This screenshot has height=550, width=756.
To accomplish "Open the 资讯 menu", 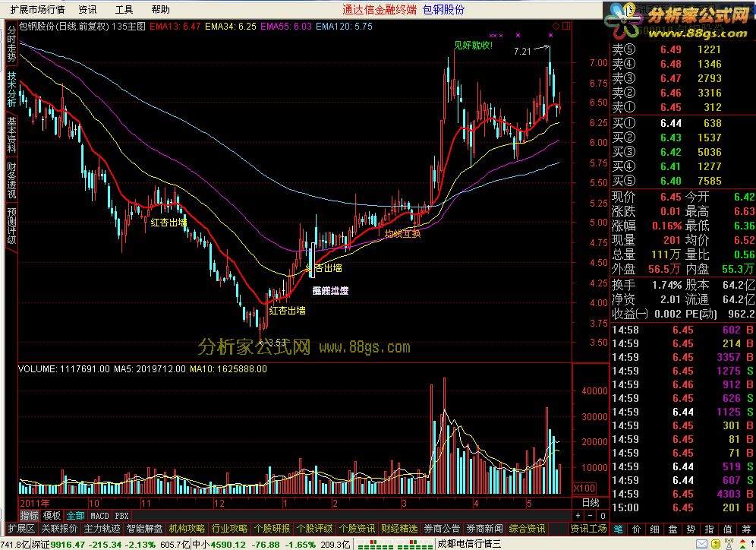I will pyautogui.click(x=87, y=9).
